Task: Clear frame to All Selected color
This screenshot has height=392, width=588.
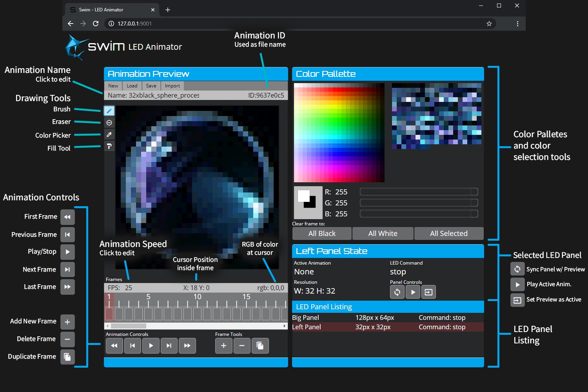Action: (x=449, y=234)
